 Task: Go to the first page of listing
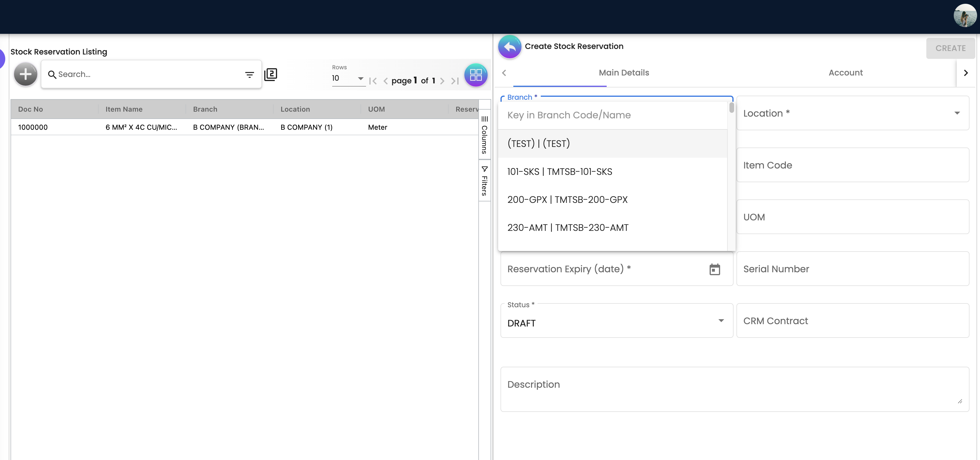pyautogui.click(x=373, y=80)
